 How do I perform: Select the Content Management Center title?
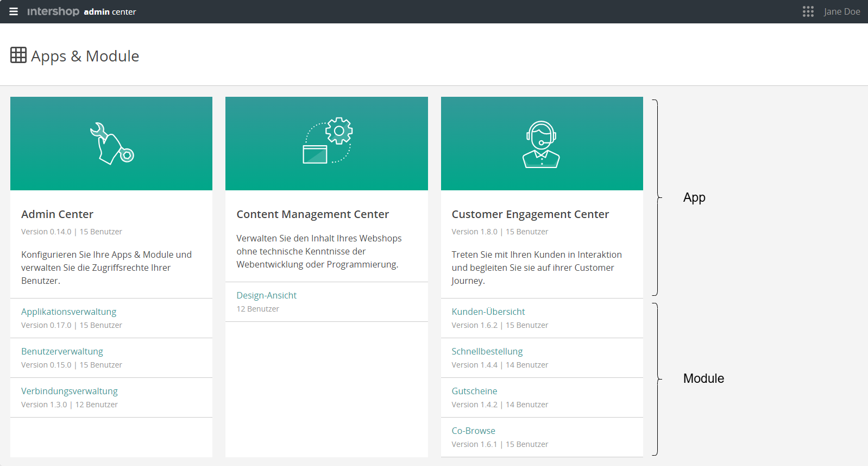[312, 214]
